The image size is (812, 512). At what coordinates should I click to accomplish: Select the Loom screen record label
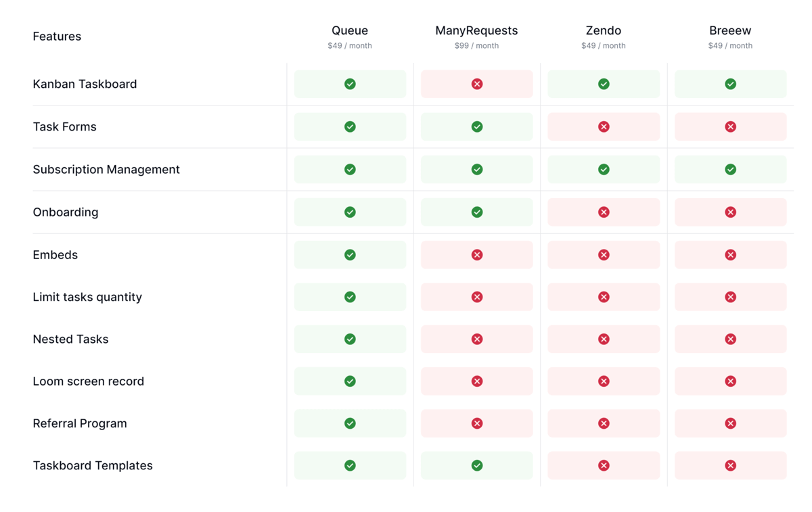tap(89, 381)
